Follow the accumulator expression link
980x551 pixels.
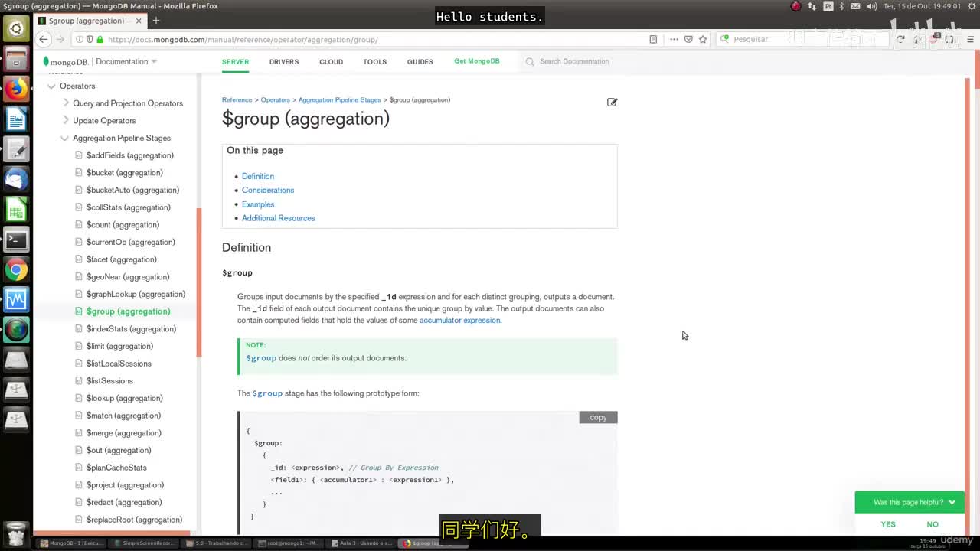(x=459, y=320)
